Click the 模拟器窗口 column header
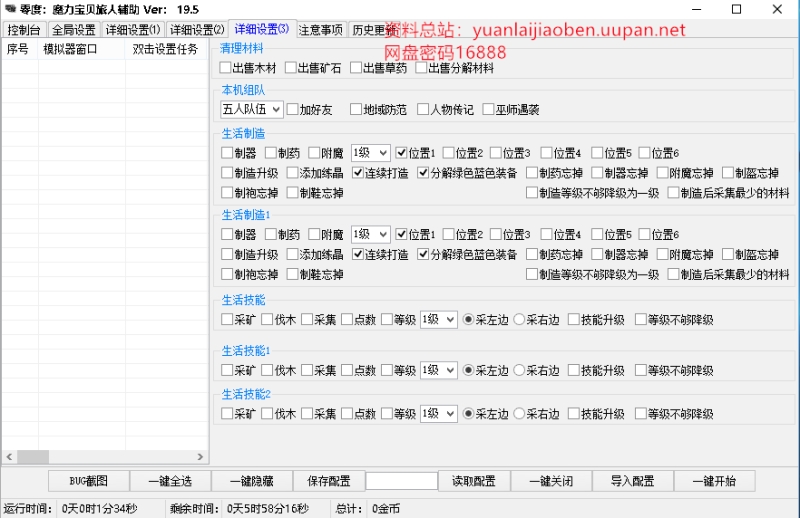This screenshot has width=800, height=518. click(x=82, y=49)
